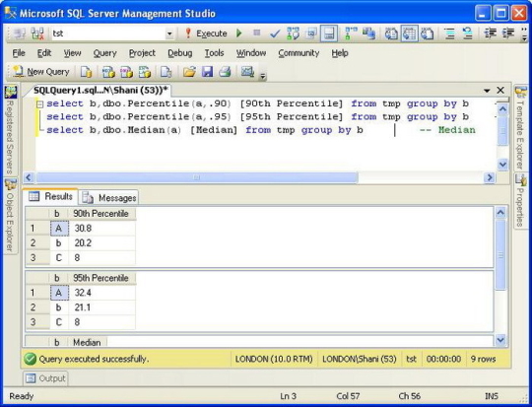Viewport: 532px width, 407px height.
Task: Click results pane scrollbar up arrow
Action: 500,213
